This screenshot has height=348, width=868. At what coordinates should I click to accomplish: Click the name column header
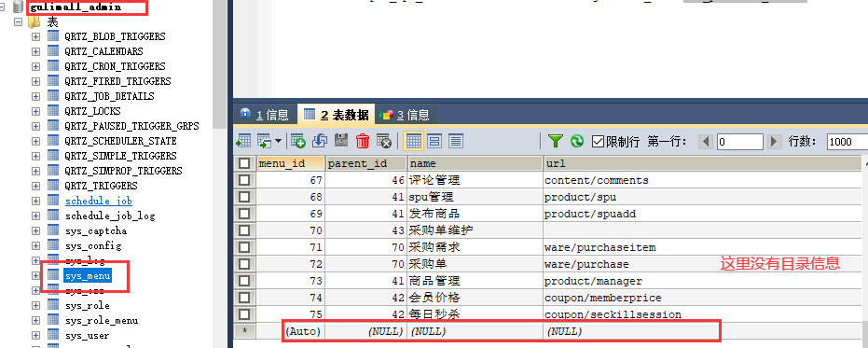coord(475,163)
